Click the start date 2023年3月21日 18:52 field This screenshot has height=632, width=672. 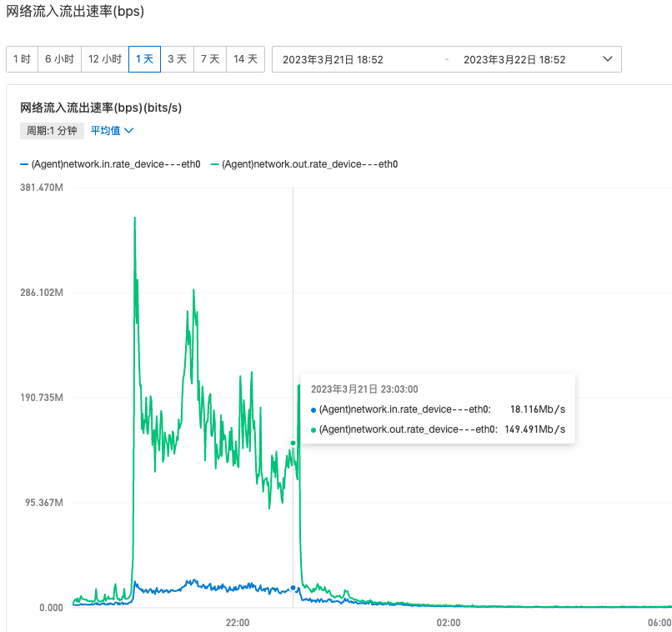click(333, 59)
